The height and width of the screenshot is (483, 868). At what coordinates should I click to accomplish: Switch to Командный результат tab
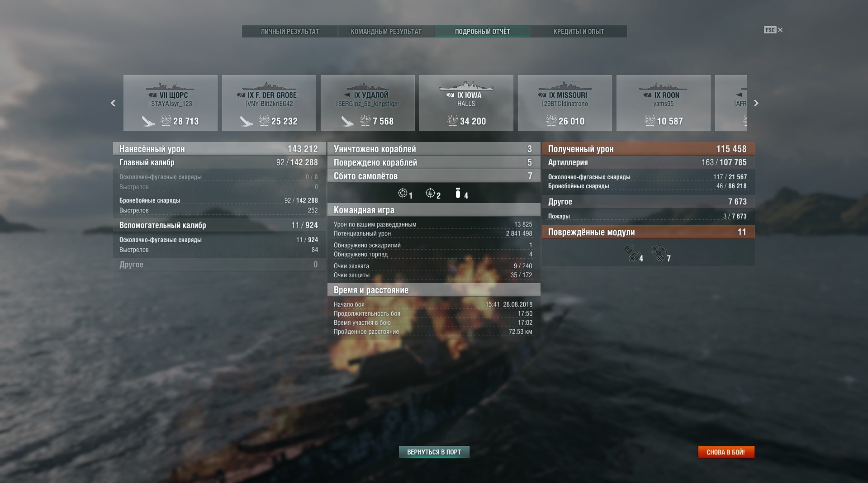point(386,32)
